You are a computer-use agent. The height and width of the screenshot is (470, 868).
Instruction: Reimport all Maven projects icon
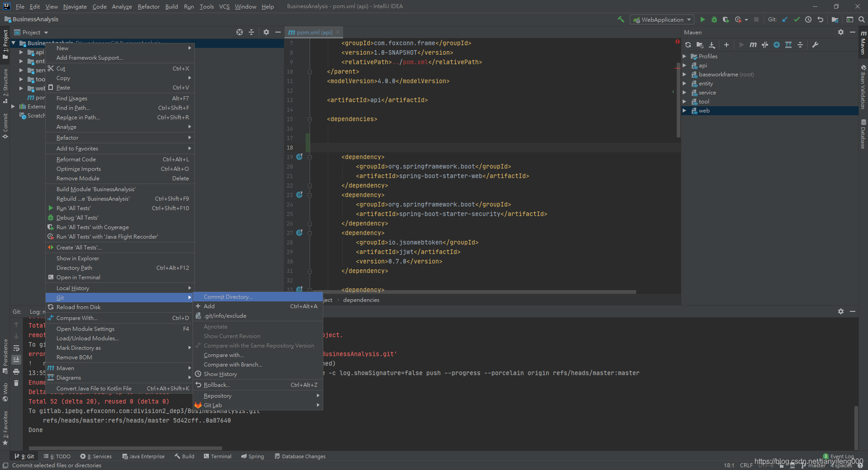(688, 45)
